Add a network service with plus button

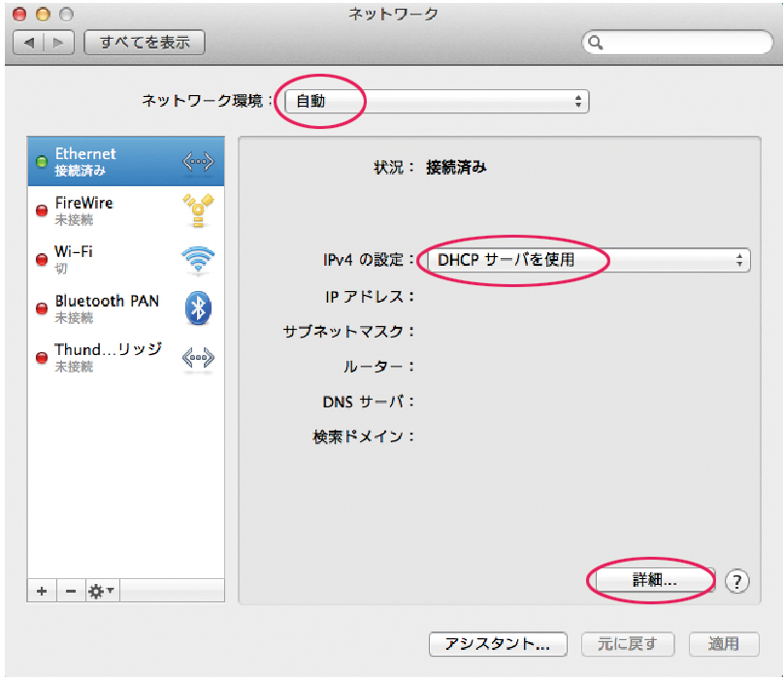pos(42,591)
